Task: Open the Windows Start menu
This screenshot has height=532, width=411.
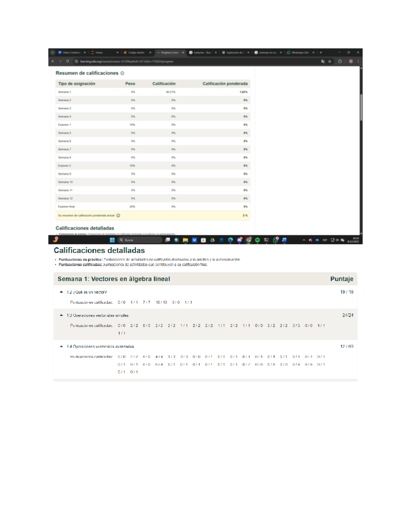Action: (112, 240)
